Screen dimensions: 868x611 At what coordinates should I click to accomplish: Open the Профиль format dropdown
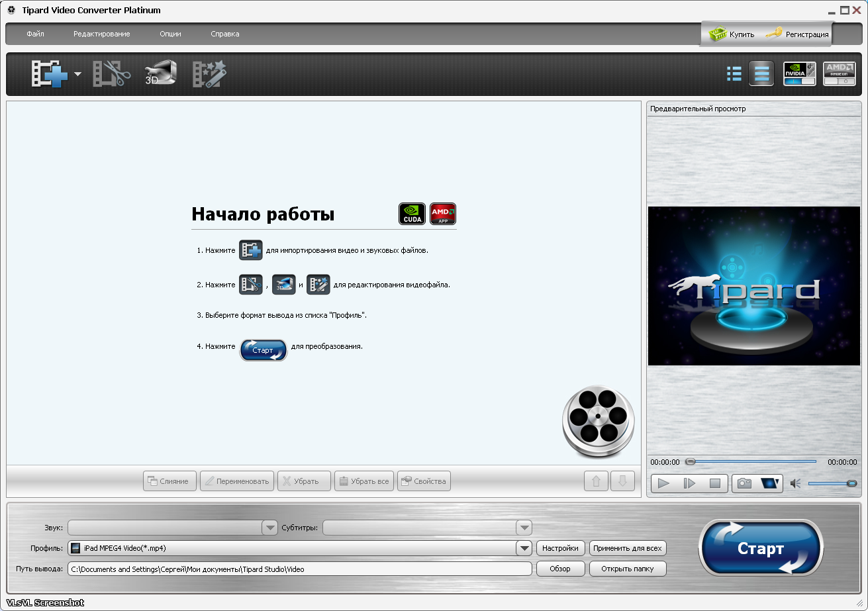[x=524, y=548]
